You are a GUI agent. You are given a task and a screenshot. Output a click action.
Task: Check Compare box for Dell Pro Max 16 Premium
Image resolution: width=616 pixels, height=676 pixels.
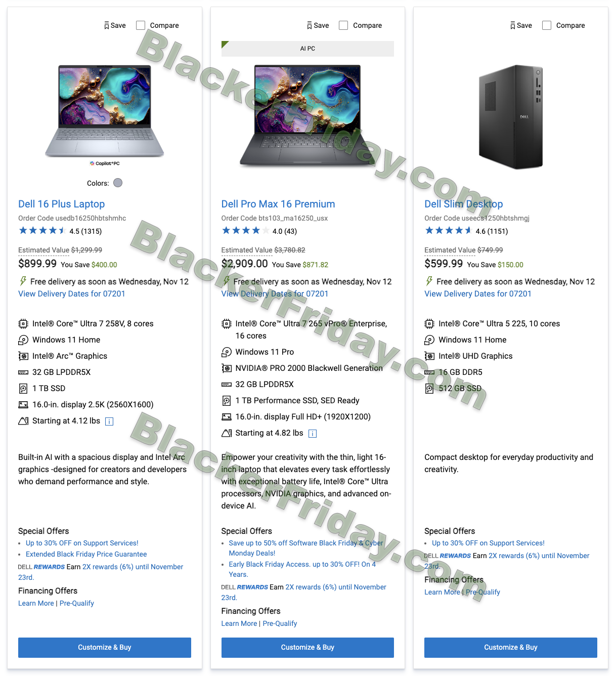(343, 25)
